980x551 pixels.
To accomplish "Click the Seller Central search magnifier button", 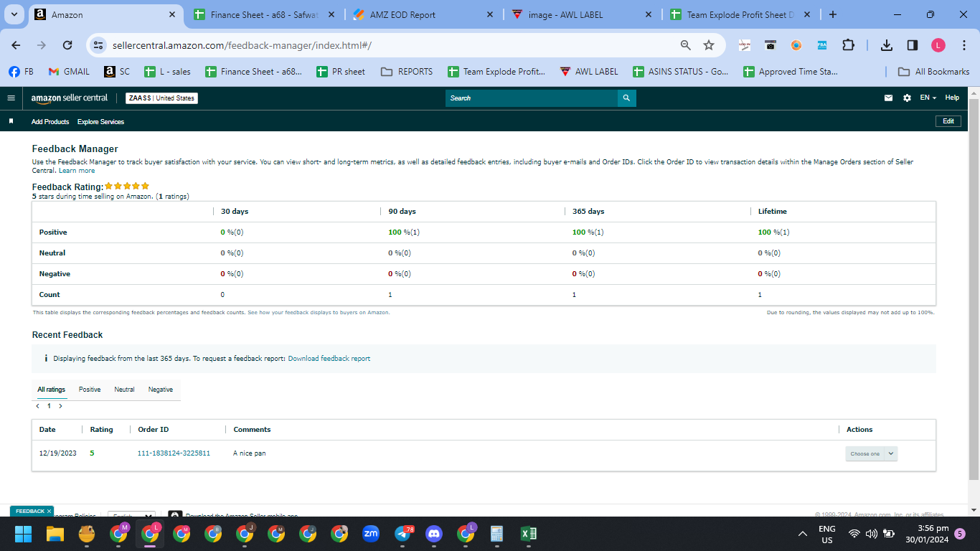I will (626, 98).
